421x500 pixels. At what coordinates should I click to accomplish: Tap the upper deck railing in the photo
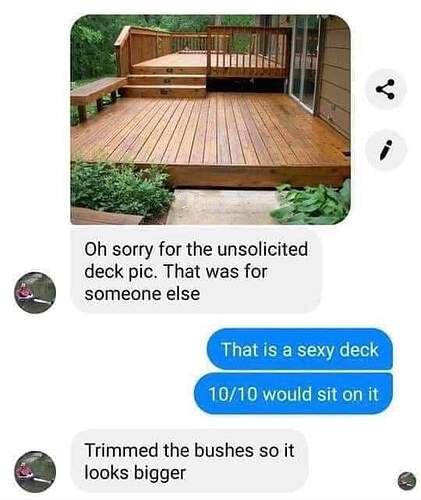(x=247, y=52)
